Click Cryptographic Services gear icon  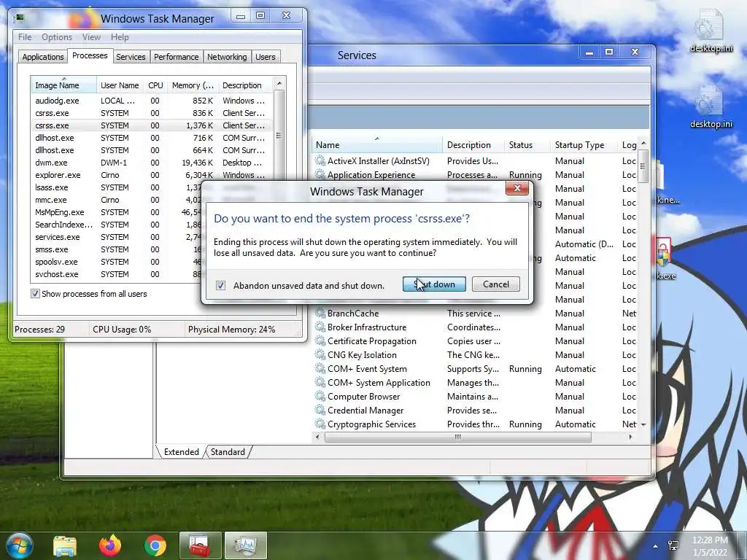pos(320,424)
